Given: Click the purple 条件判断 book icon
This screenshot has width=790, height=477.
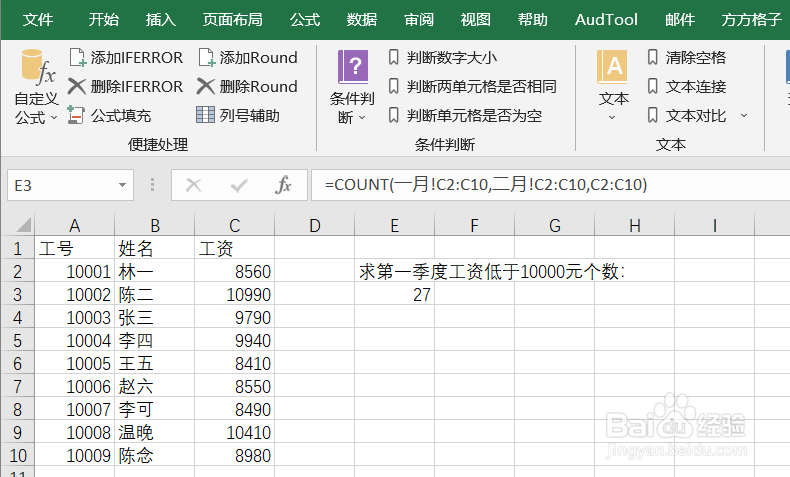Looking at the screenshot, I should (353, 66).
